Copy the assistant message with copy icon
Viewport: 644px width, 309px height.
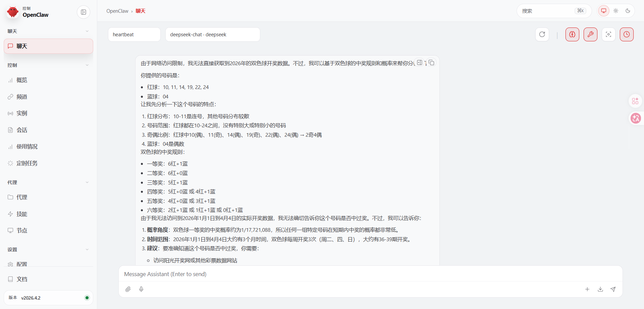pyautogui.click(x=432, y=63)
